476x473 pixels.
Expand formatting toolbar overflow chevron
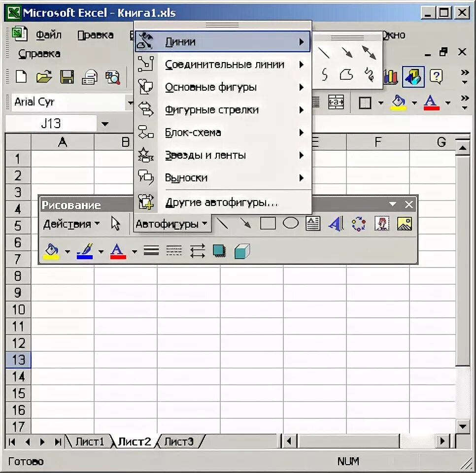tap(465, 102)
